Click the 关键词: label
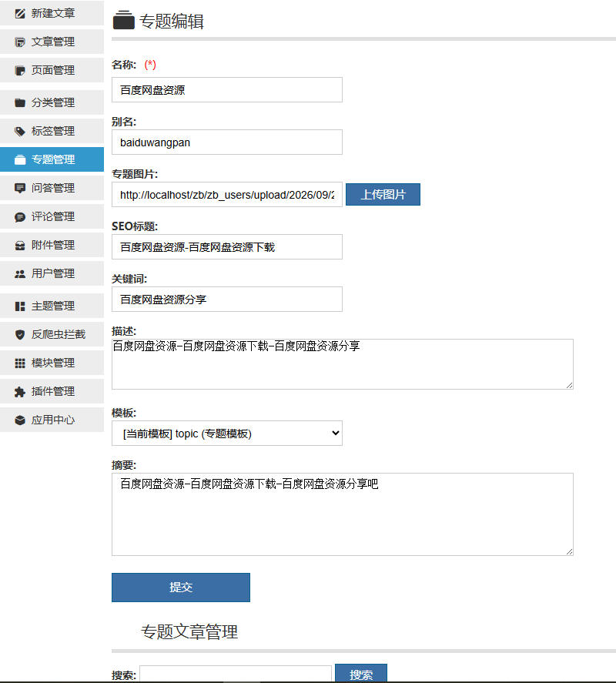Viewport: 616px width, 683px height. 130,279
